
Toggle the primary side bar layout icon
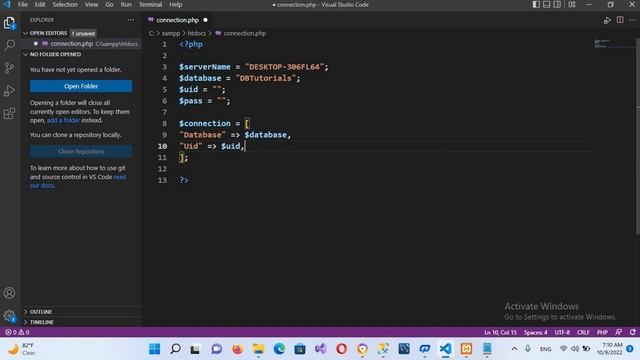pyautogui.click(x=536, y=4)
